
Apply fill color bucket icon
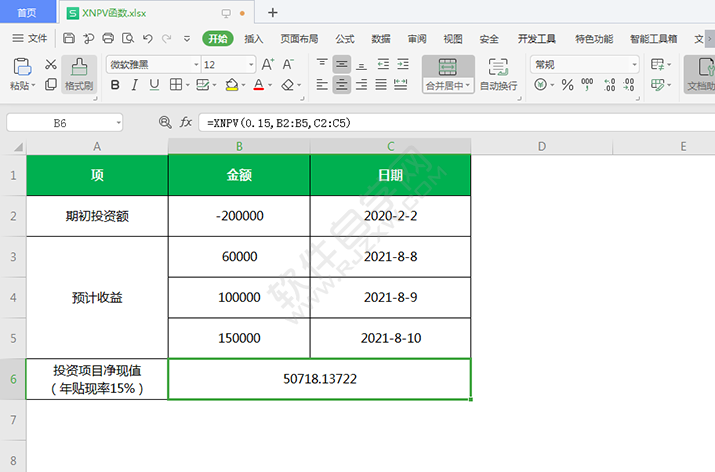[x=232, y=85]
